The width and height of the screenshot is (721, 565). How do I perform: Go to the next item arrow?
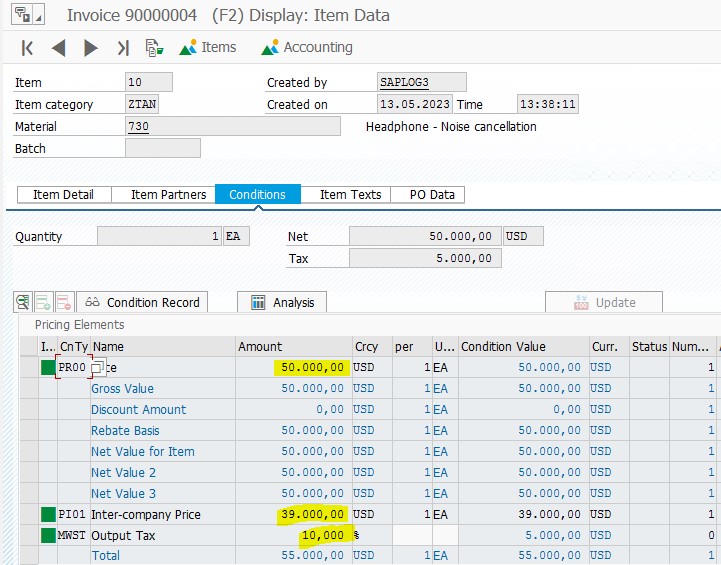(91, 48)
